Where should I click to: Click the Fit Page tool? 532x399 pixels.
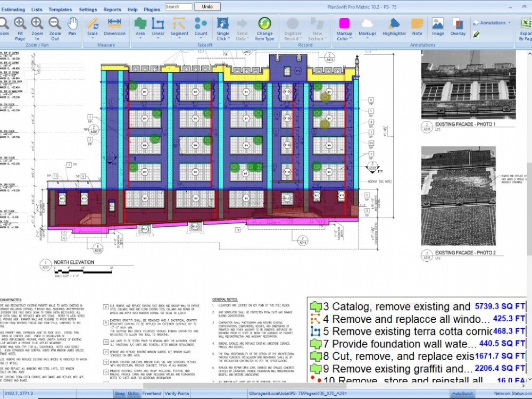20,29
